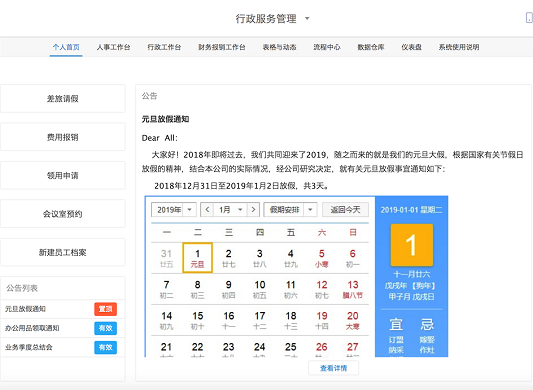
Task: Select January 2 in the calendar
Action: click(x=229, y=258)
